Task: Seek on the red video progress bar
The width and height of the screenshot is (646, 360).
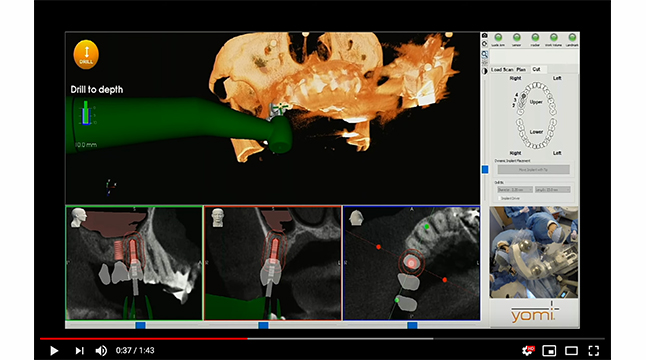Action: 143,339
